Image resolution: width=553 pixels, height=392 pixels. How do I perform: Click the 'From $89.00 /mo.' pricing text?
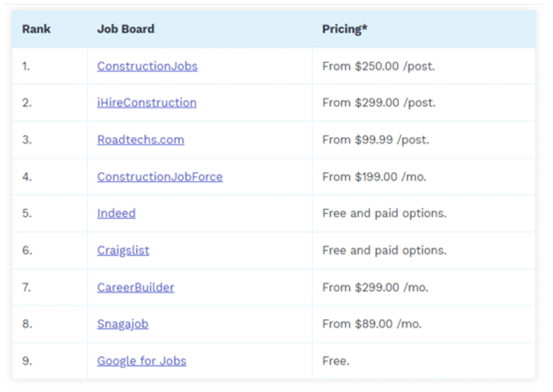click(x=372, y=324)
